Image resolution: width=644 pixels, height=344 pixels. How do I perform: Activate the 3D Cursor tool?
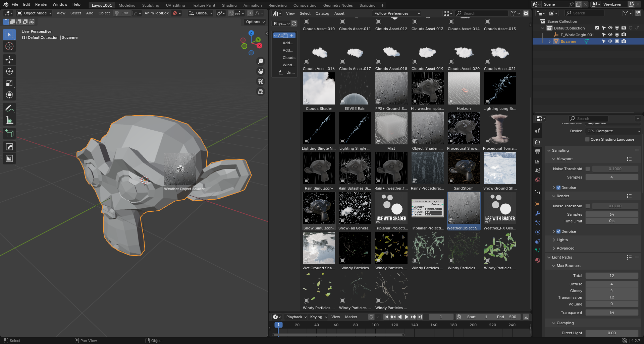(x=9, y=46)
